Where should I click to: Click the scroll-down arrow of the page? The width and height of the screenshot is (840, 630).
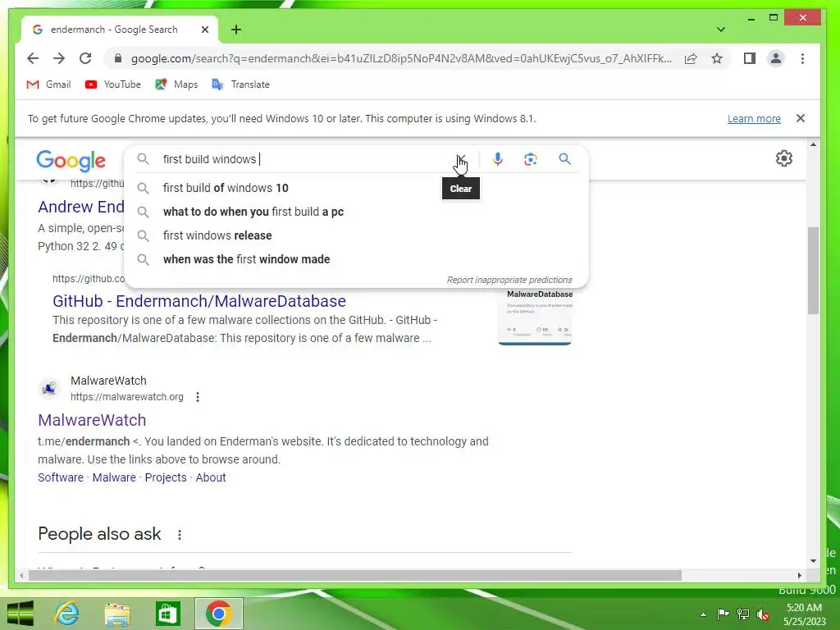click(813, 561)
